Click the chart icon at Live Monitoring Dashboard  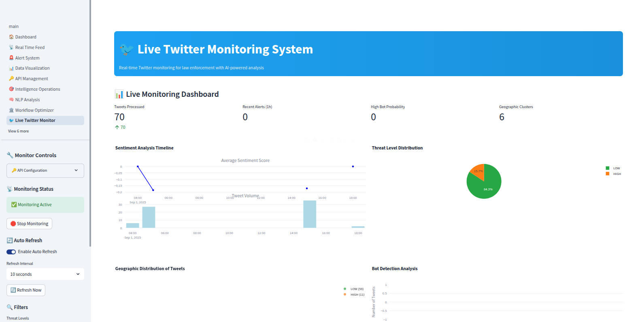119,94
